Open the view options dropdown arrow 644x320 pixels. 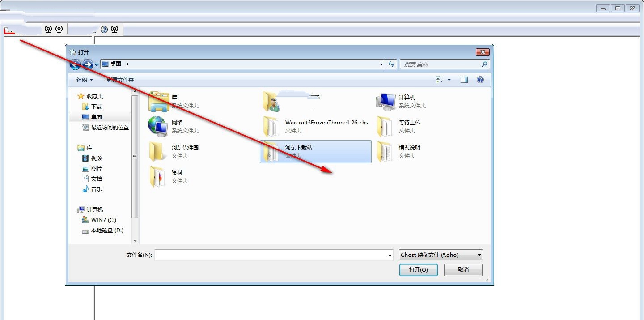449,80
